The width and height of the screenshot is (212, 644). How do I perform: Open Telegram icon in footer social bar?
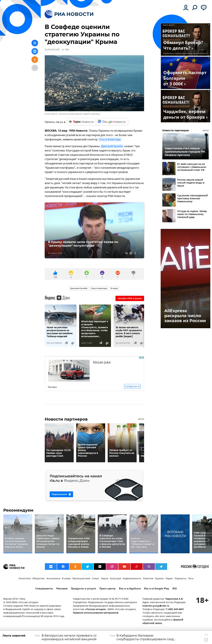[x=161, y=567]
